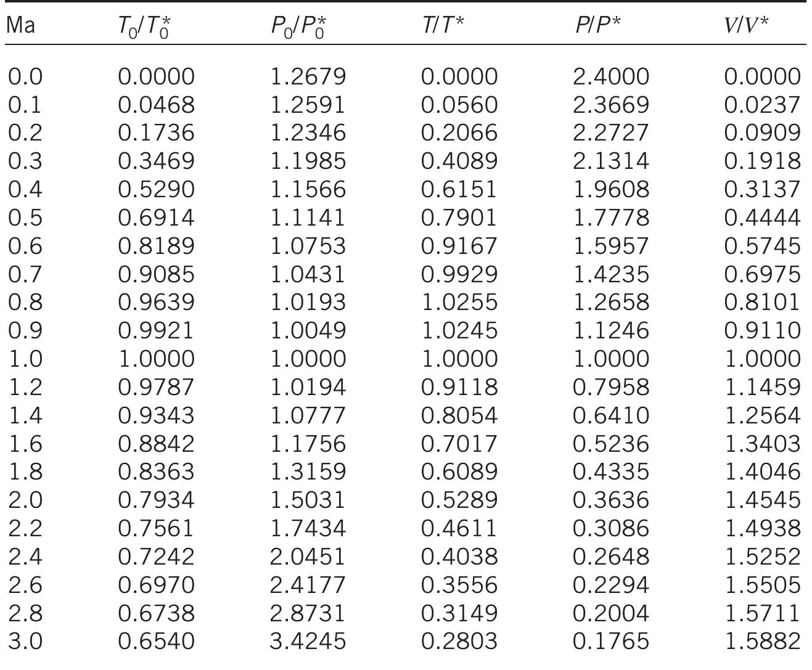Select the cell containing 0.6914
812x670 pixels.
(156, 218)
